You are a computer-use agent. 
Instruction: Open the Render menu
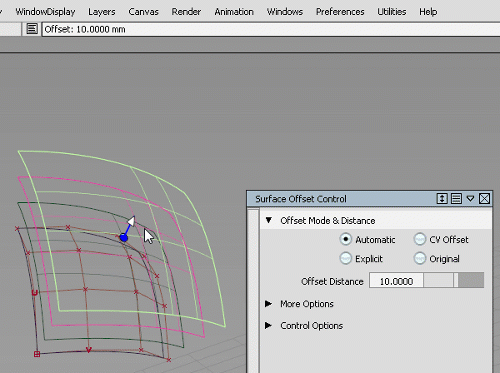click(186, 12)
